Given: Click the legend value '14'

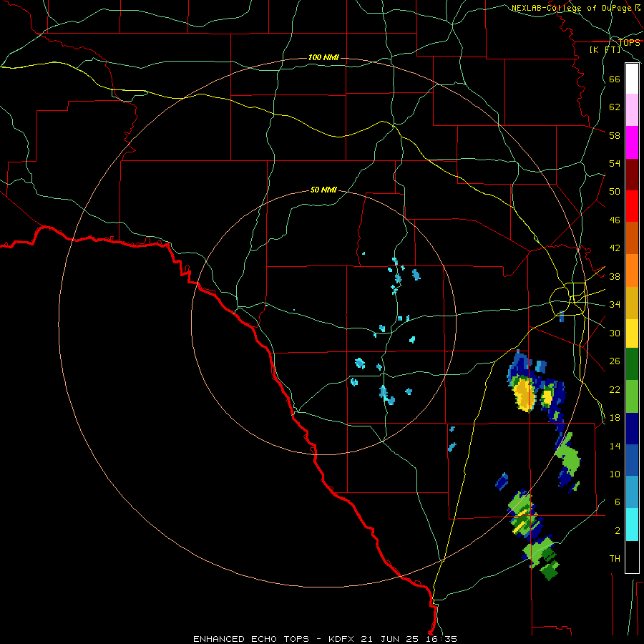Looking at the screenshot, I should pyautogui.click(x=615, y=446).
